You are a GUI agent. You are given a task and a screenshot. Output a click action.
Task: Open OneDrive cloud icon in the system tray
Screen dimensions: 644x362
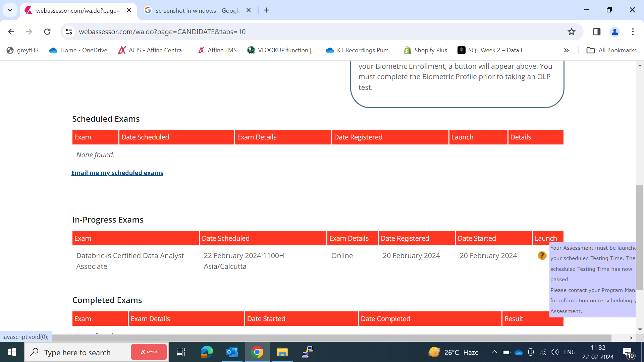point(519,352)
